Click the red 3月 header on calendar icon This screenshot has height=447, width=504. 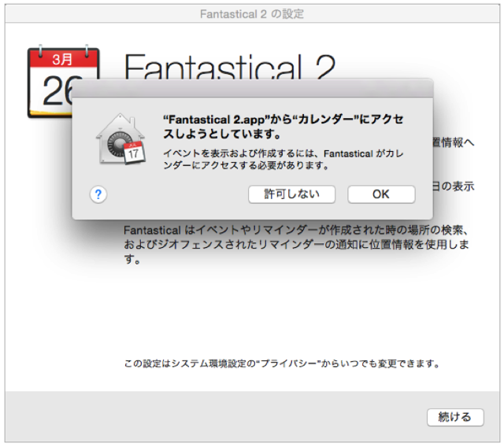tap(62, 59)
